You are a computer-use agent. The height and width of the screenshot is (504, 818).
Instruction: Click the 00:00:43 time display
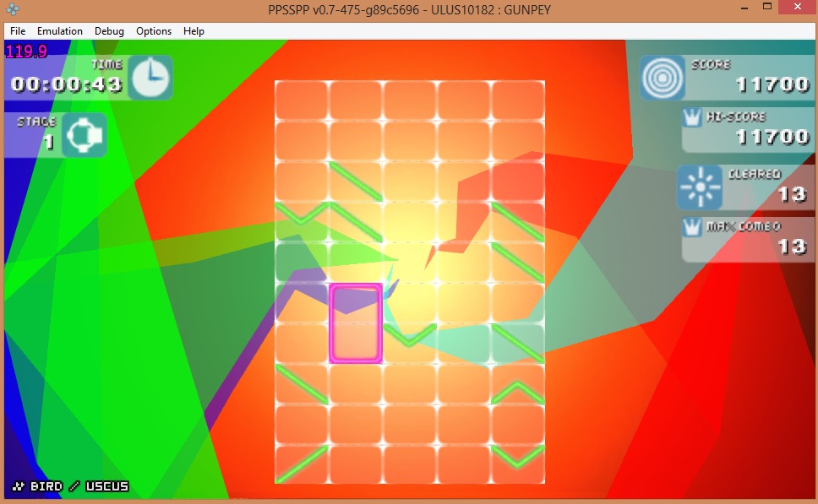pyautogui.click(x=67, y=84)
